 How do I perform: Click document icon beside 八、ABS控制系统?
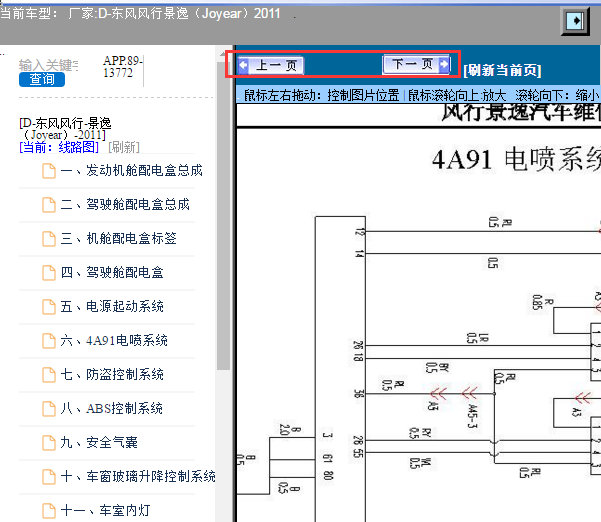click(49, 409)
